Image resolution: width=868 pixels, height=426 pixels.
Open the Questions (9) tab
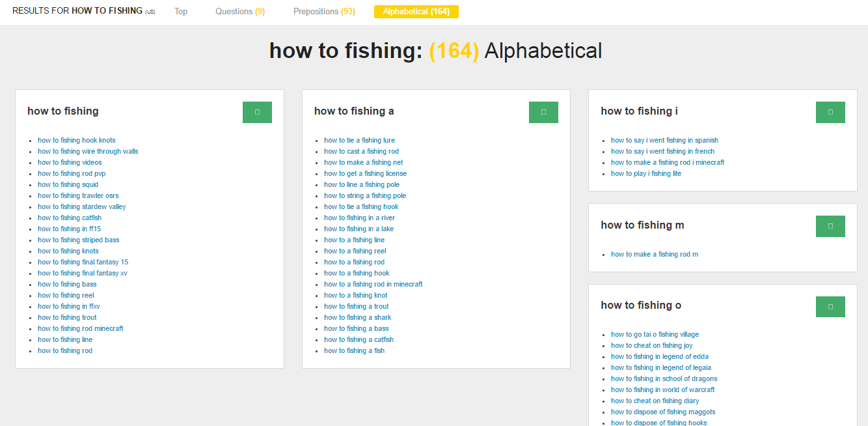click(x=240, y=12)
